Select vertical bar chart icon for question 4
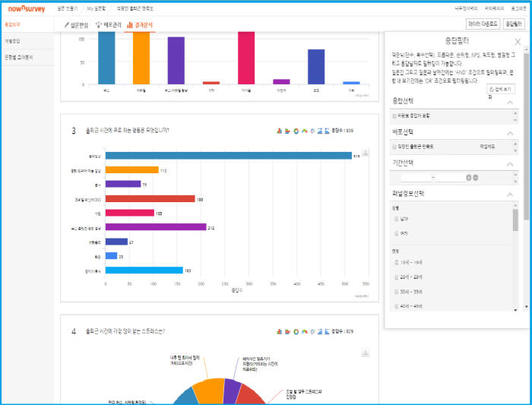Image resolution: width=532 pixels, height=405 pixels. click(279, 331)
